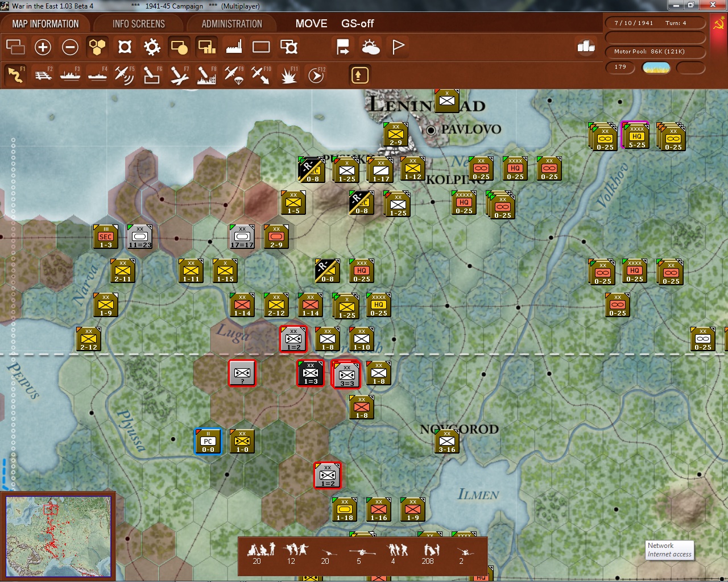Select the F2 rail movement mode

point(43,75)
